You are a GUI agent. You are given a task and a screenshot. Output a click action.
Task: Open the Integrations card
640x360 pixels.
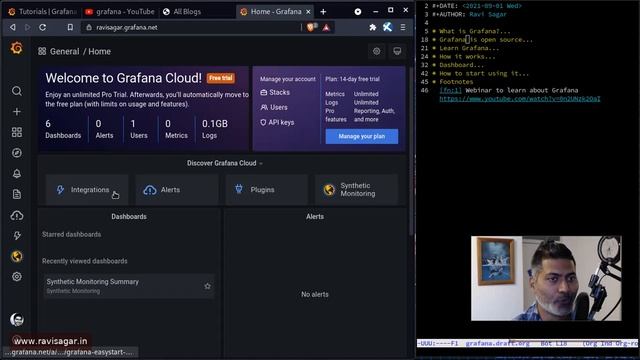click(87, 190)
